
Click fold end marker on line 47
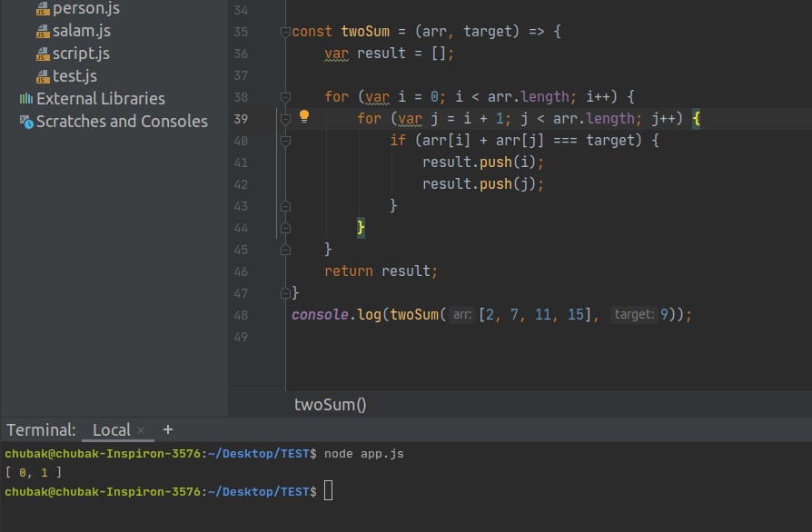285,293
